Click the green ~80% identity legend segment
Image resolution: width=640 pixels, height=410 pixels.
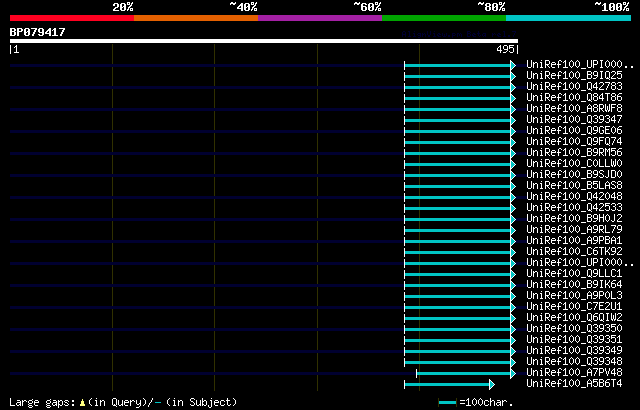pyautogui.click(x=444, y=18)
